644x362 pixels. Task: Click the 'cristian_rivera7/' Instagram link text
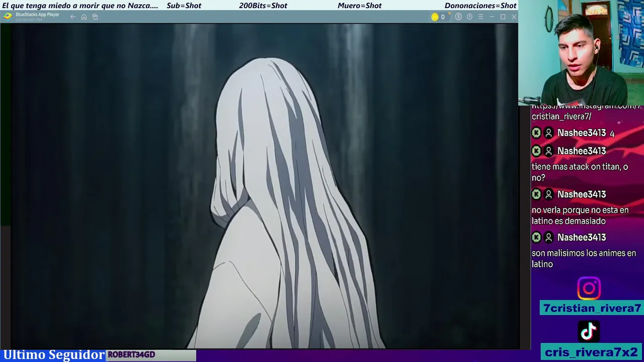pos(561,117)
